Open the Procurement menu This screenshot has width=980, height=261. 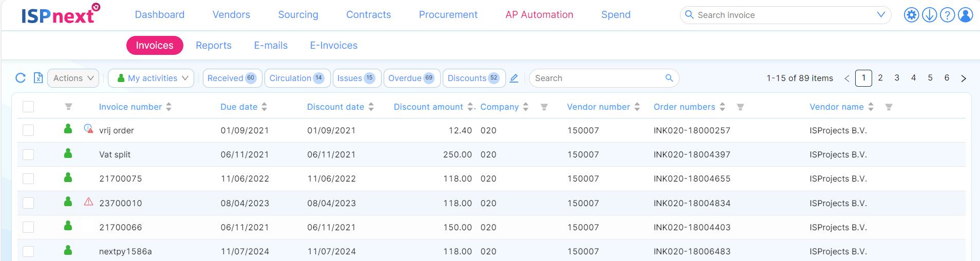(448, 15)
